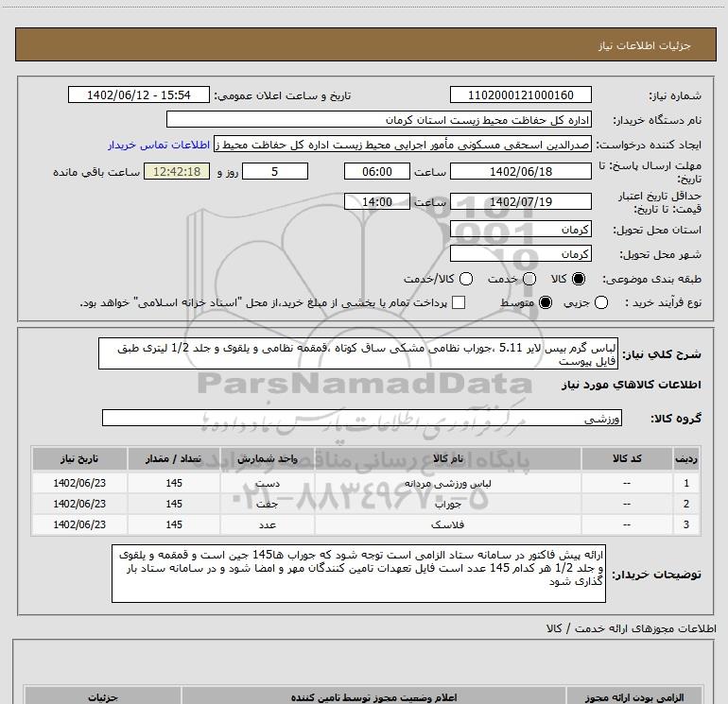
Task: Click the announcement date field 1402/06/12 - 15:54
Action: coord(138,95)
